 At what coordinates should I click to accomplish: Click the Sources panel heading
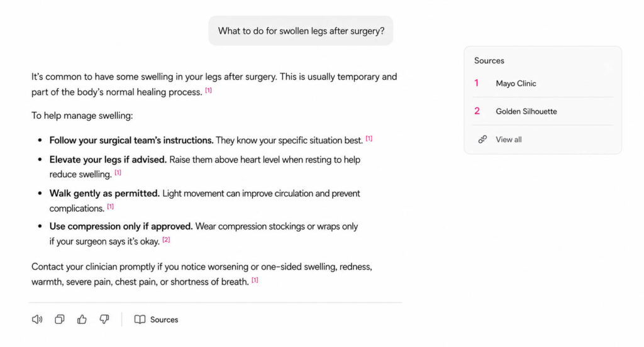click(x=489, y=61)
